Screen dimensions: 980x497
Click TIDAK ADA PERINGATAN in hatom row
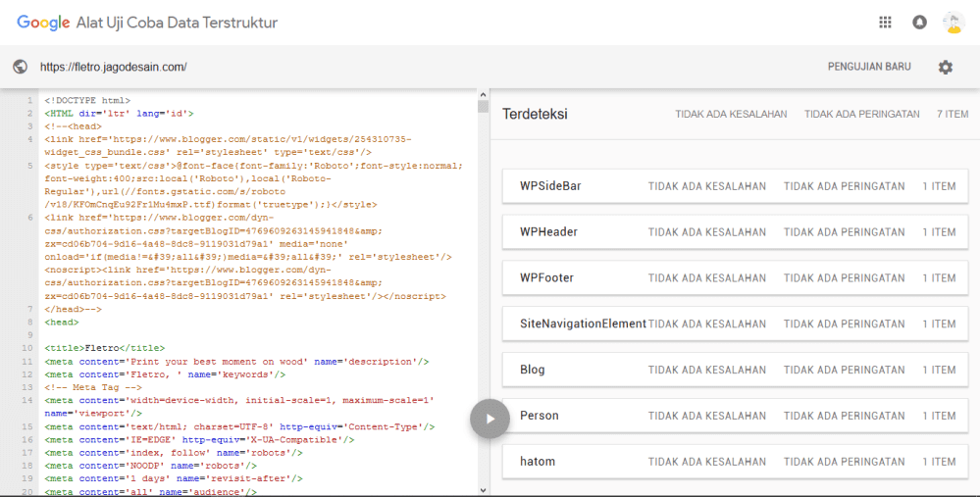coord(845,462)
